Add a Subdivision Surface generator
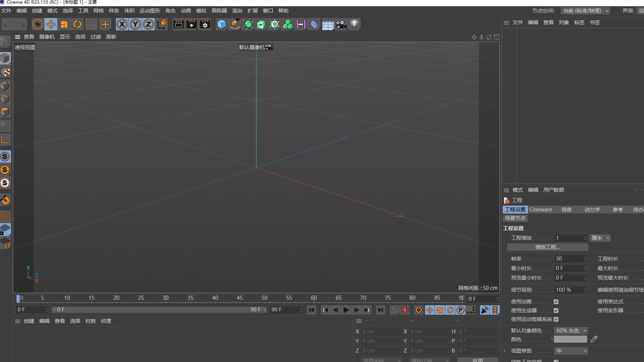The image size is (644, 362). point(248,24)
